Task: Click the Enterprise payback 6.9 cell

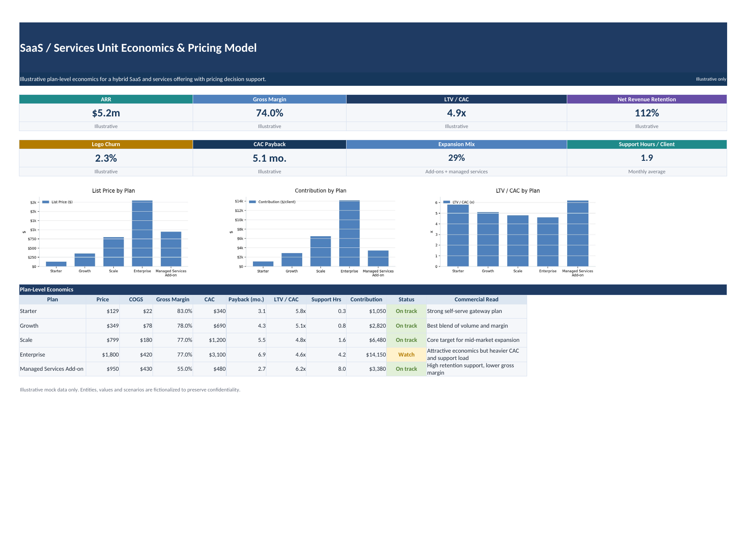Action: (x=246, y=355)
